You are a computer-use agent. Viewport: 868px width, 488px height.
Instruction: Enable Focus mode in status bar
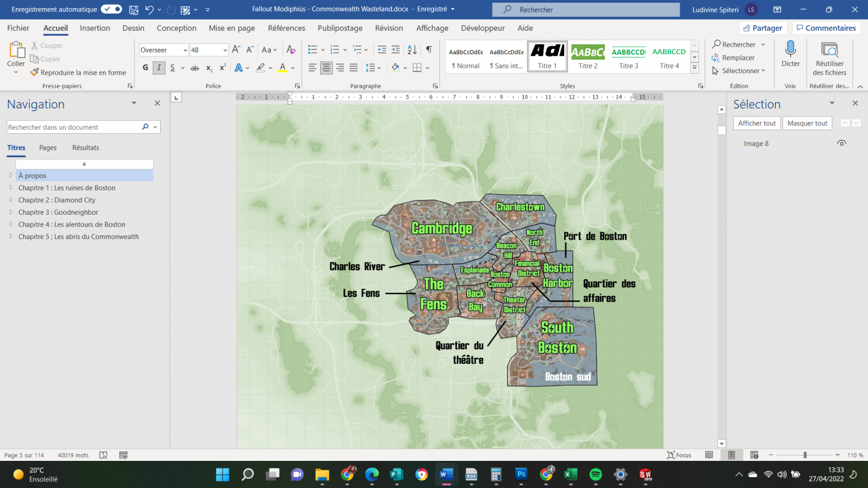[679, 455]
